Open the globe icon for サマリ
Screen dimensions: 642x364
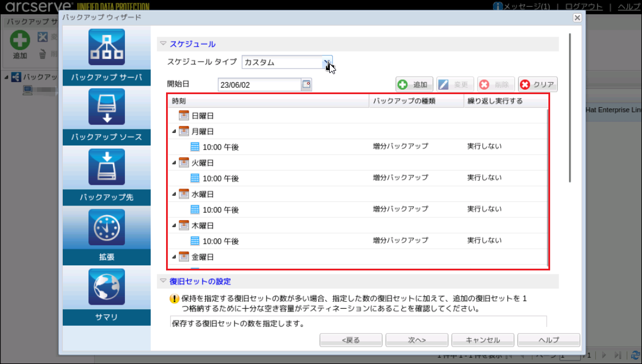click(107, 286)
